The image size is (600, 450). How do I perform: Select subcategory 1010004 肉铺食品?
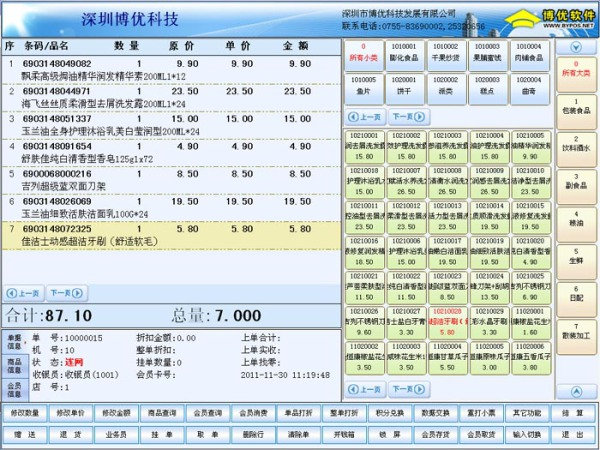click(x=530, y=55)
